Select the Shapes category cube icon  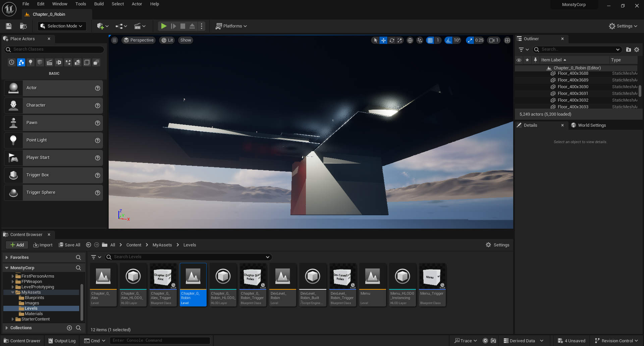pyautogui.click(x=40, y=62)
